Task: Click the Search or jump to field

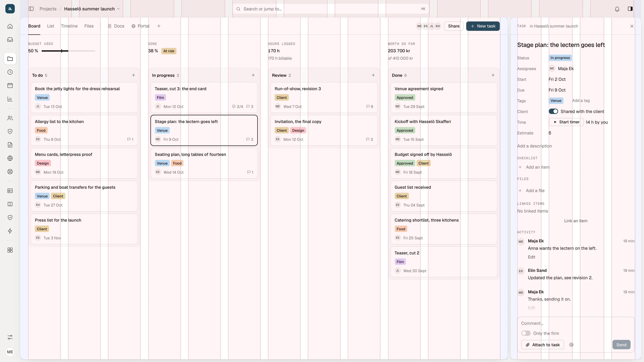Action: (x=331, y=9)
